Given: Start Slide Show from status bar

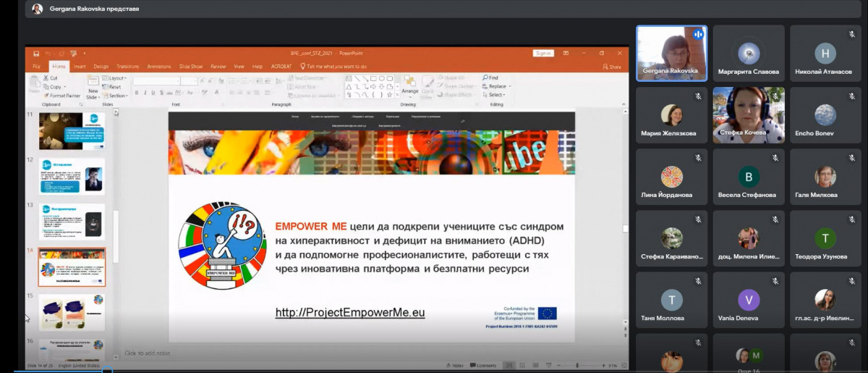Looking at the screenshot, I should tap(548, 366).
